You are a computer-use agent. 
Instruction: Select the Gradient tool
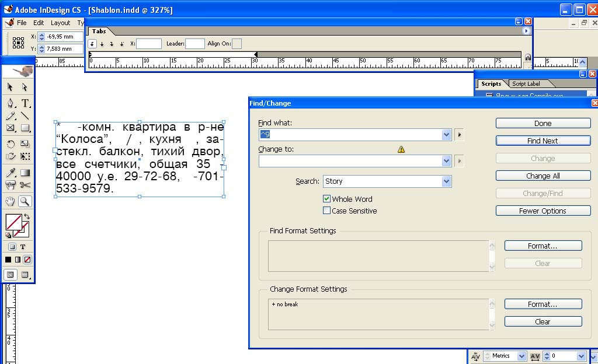[25, 173]
